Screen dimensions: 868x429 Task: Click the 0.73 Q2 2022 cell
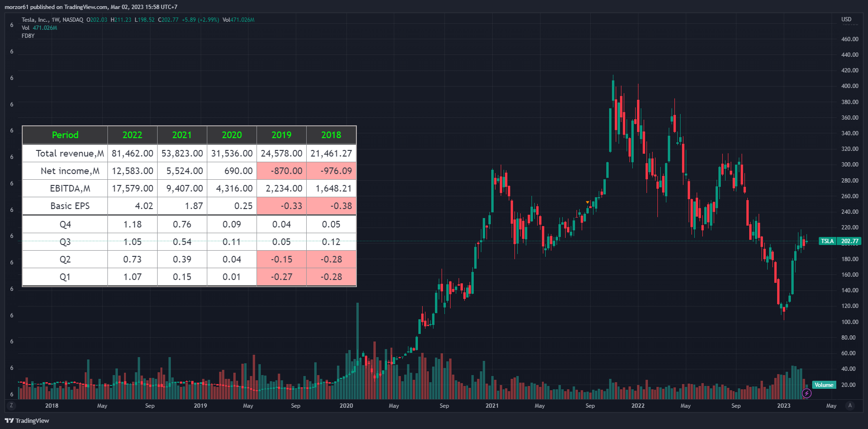[133, 259]
